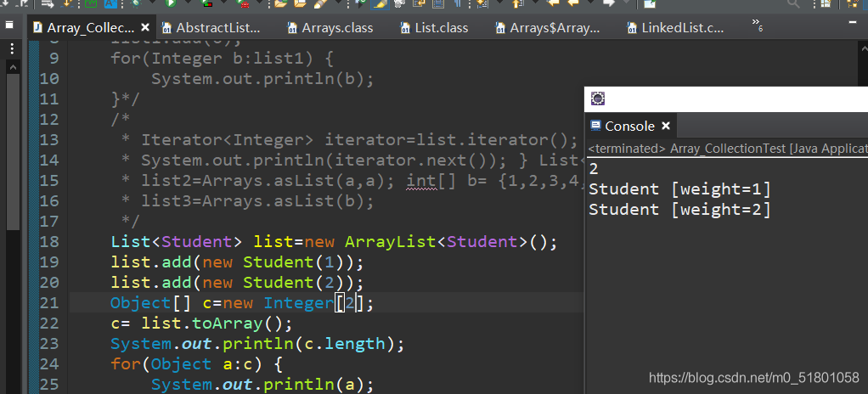
Task: Open External Tools red toolbox icon
Action: [x=242, y=4]
